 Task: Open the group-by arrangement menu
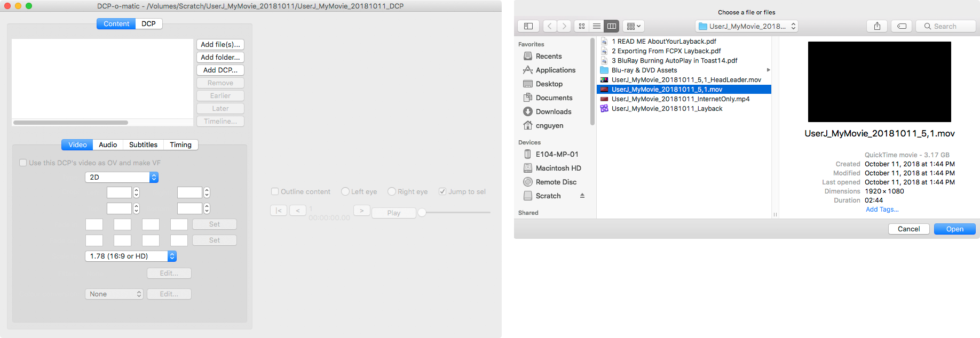(634, 26)
